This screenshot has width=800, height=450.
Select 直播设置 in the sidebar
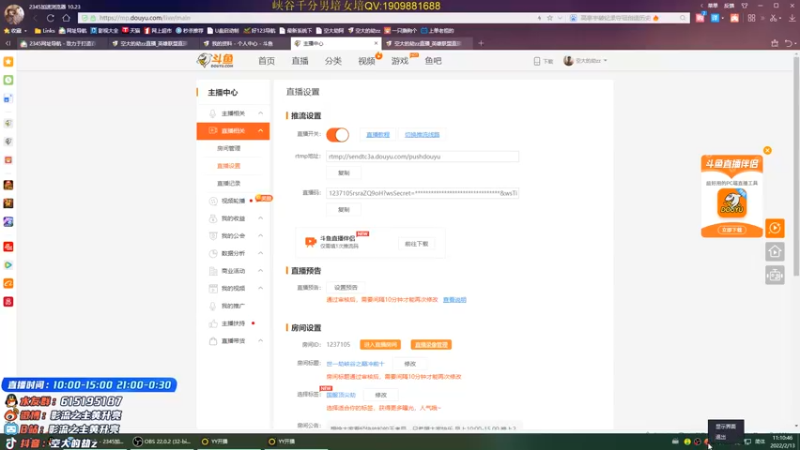[x=229, y=166]
